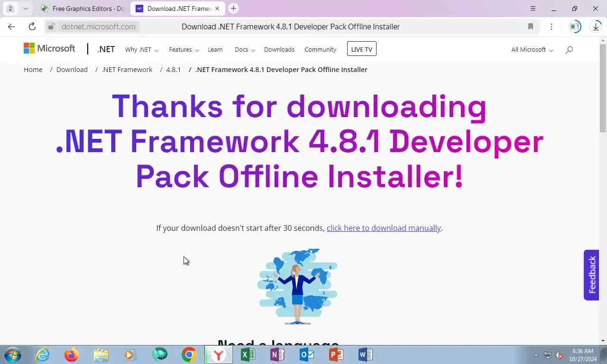Open the browser hamburger menu icon

coord(533,9)
